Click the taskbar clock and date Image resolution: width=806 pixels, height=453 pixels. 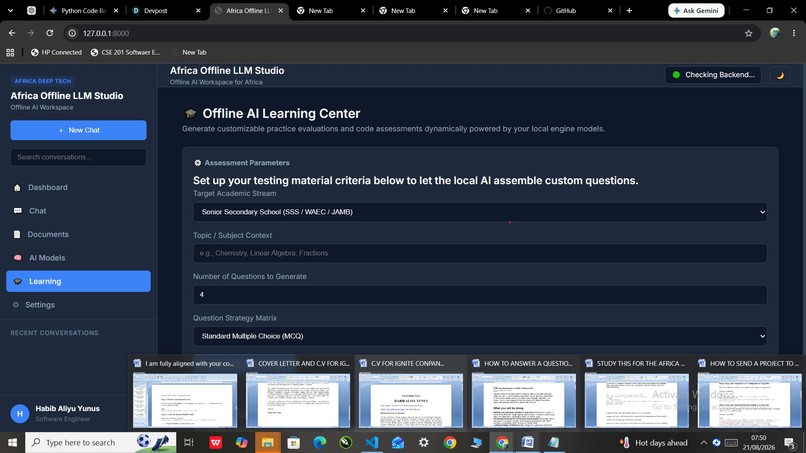coord(759,442)
